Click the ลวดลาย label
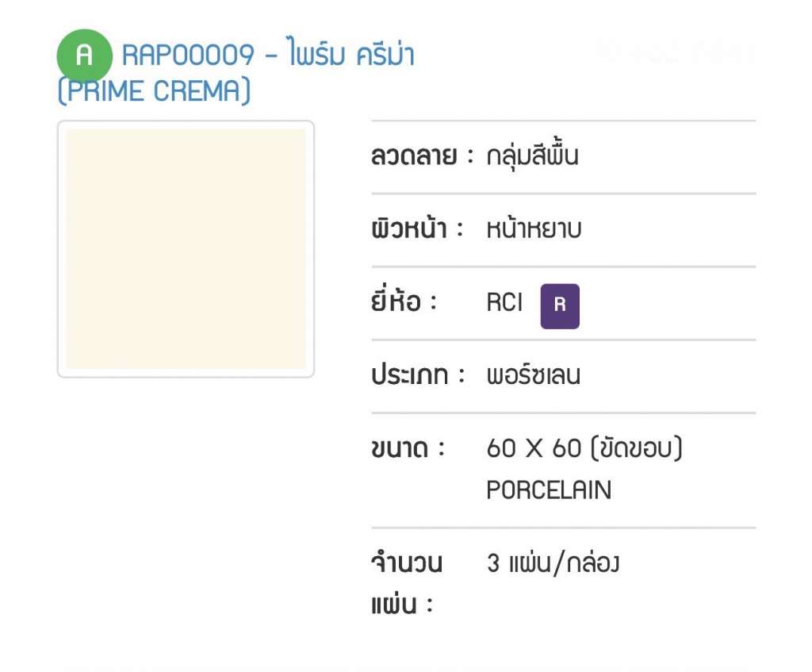This screenshot has height=672, width=812. click(422, 155)
